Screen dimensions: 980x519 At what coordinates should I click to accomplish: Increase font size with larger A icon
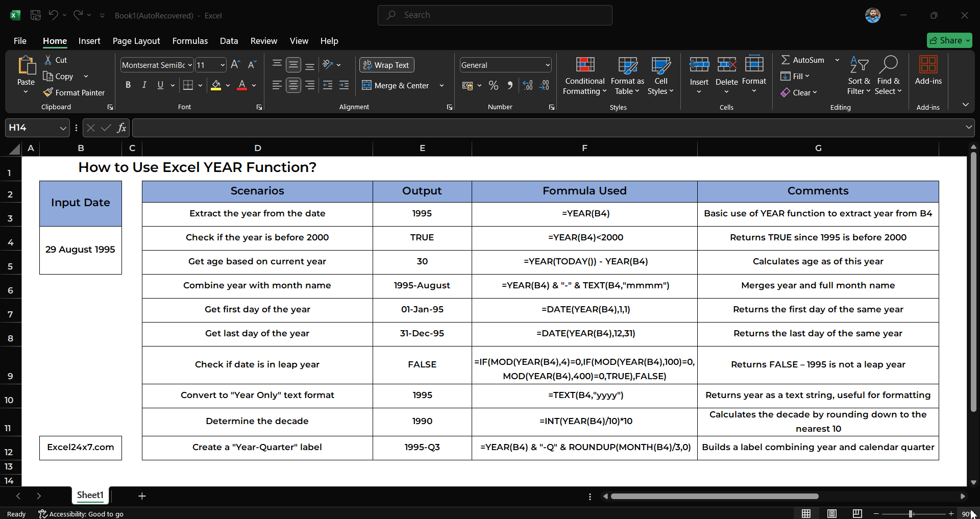(x=235, y=64)
